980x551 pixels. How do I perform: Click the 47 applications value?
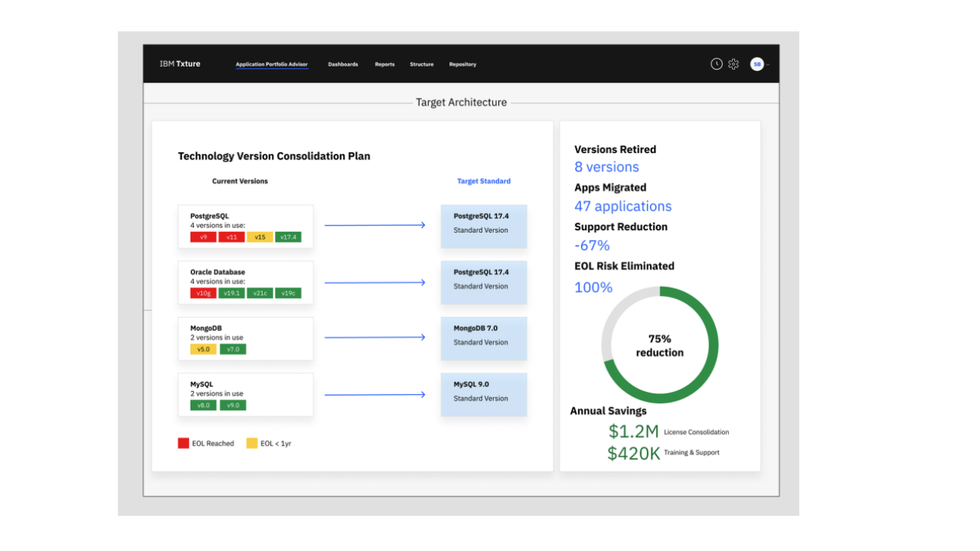coord(623,206)
